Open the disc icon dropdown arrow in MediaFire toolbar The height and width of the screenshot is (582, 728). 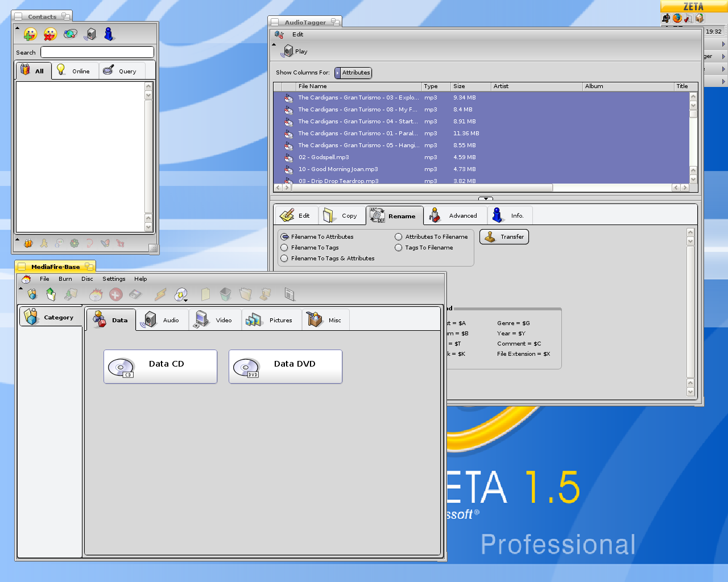point(186,300)
